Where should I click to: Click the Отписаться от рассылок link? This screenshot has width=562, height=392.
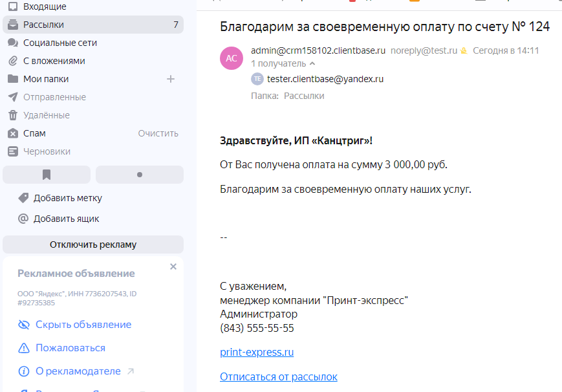[278, 376]
